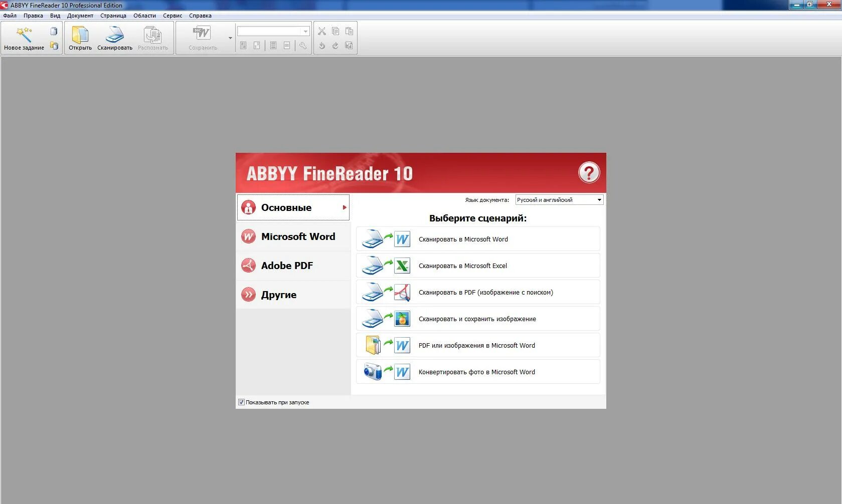Open the Вид menu
Image resolution: width=842 pixels, height=504 pixels.
pos(55,16)
